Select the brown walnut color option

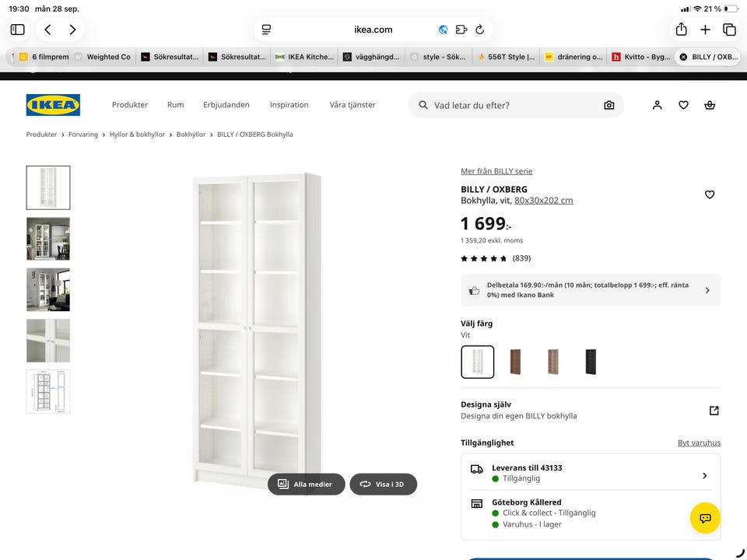point(515,362)
